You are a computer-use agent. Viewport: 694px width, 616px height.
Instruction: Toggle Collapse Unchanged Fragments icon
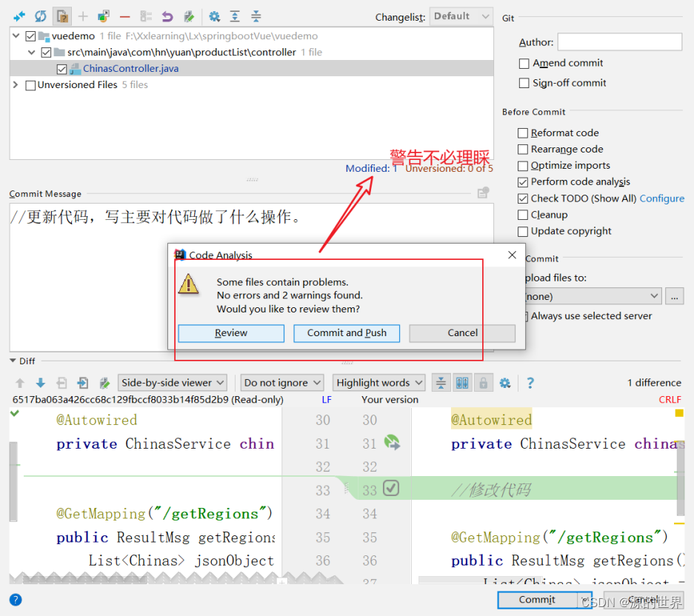pos(441,383)
